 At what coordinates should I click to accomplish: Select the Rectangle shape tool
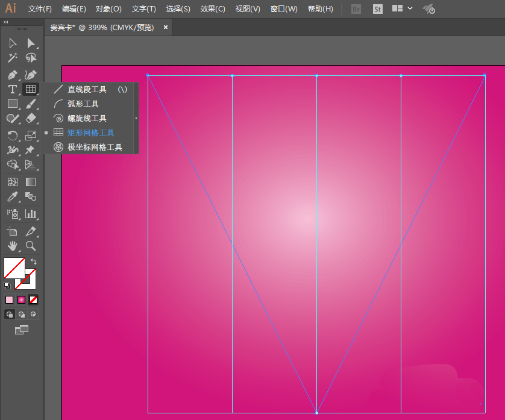(13, 104)
